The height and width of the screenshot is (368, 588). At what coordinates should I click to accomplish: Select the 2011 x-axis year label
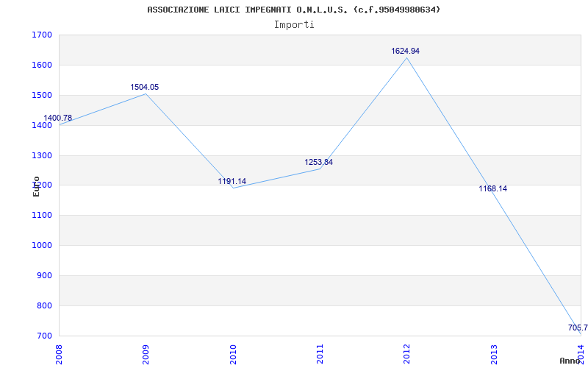click(320, 355)
